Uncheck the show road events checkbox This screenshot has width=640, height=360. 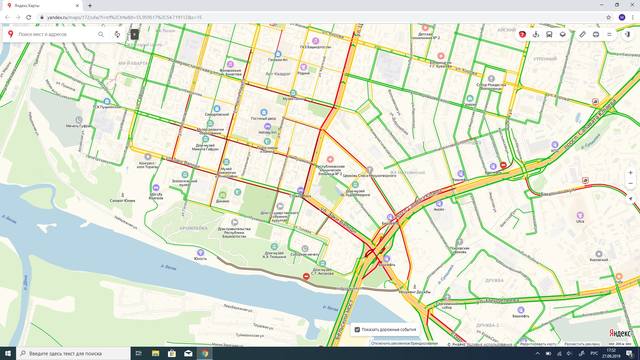pyautogui.click(x=357, y=329)
